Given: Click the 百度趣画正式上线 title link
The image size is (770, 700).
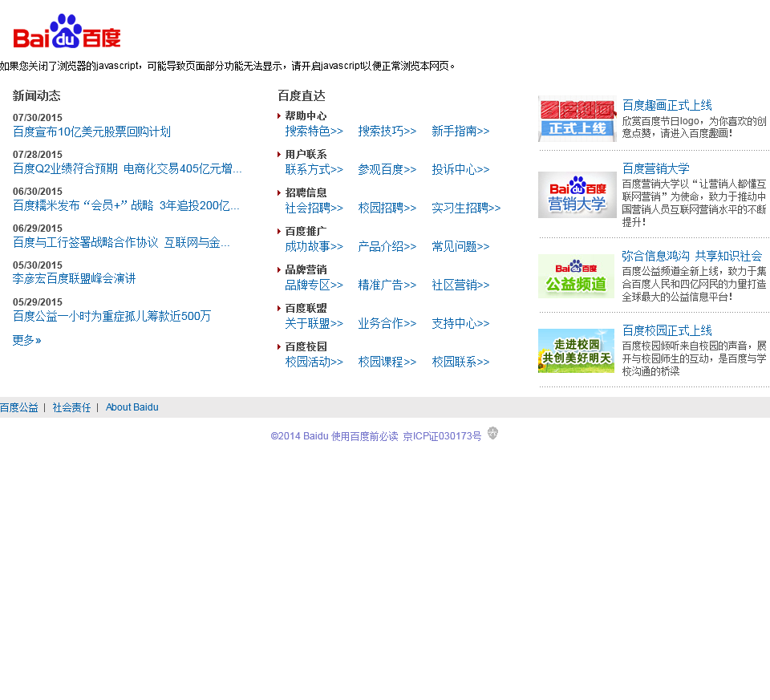Looking at the screenshot, I should pos(667,105).
